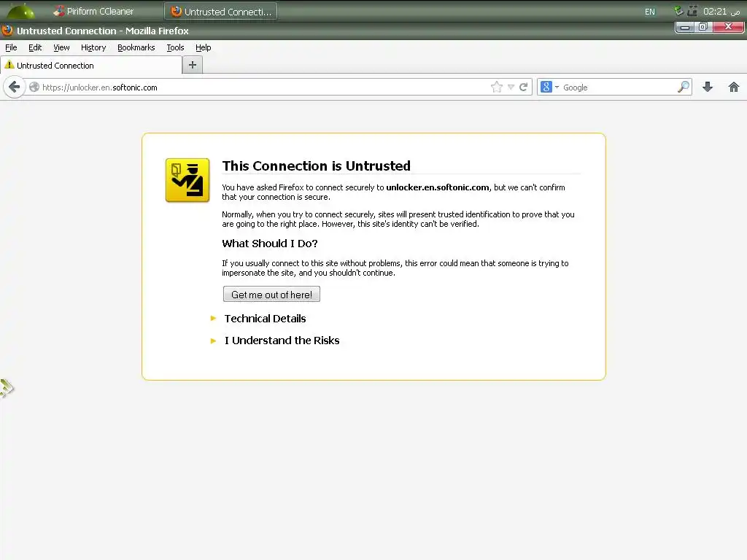The height and width of the screenshot is (560, 747).
Task: Bookmark this page with the star icon
Action: coord(496,87)
